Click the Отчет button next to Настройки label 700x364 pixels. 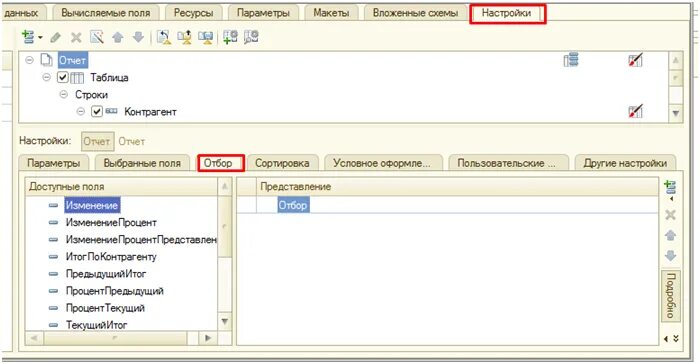pyautogui.click(x=97, y=142)
